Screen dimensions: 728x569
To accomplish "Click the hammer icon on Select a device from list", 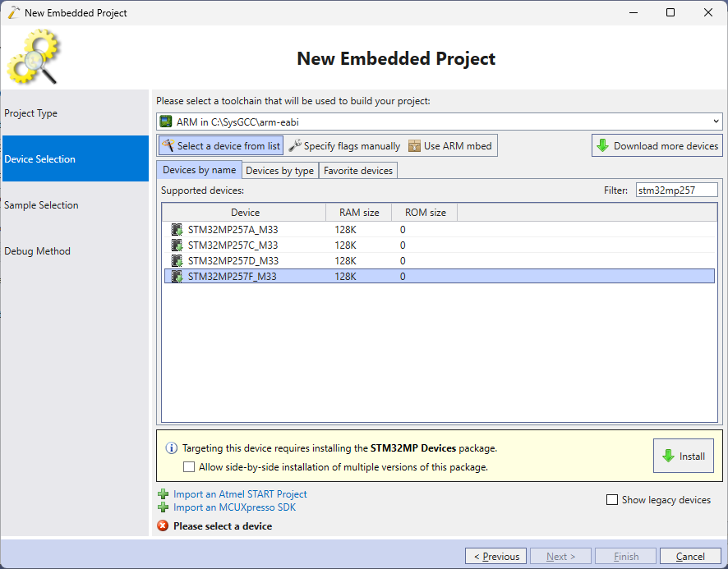I will click(168, 145).
